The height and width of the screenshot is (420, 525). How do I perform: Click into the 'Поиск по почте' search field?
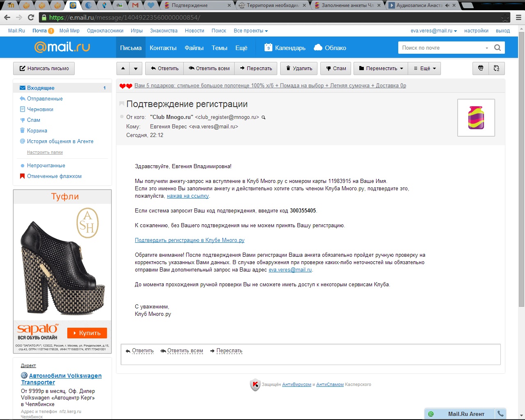(x=441, y=48)
